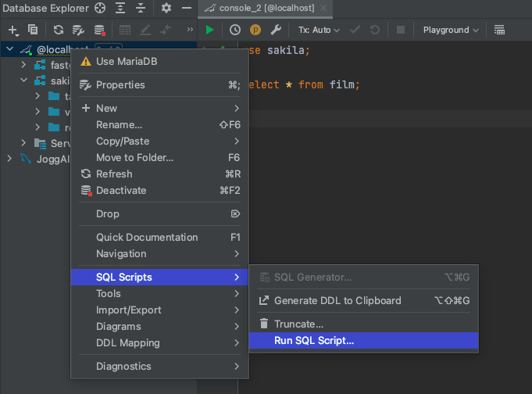Open the Import/Export submenu
The image size is (532, 394).
128,310
